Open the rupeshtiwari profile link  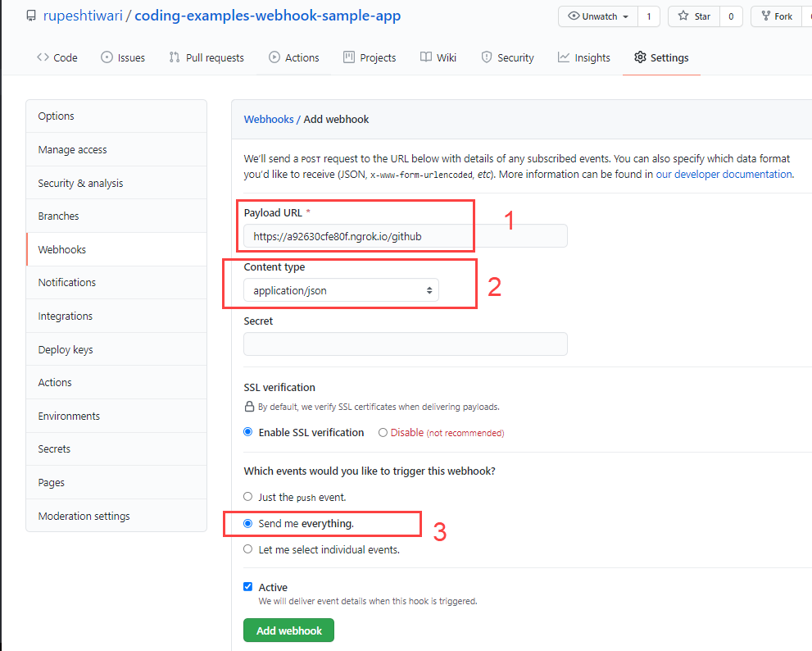pyautogui.click(x=83, y=16)
